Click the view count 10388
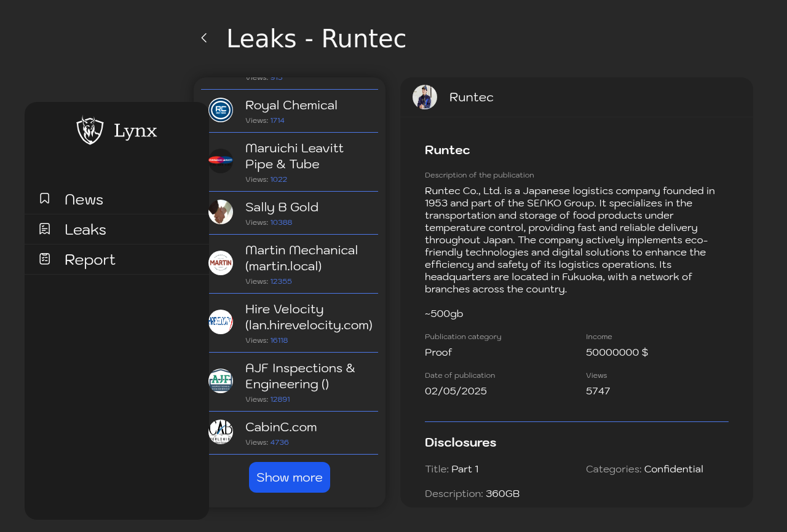The image size is (787, 532). (x=281, y=222)
